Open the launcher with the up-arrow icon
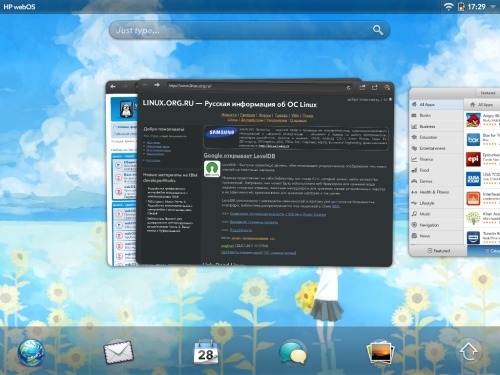The width and height of the screenshot is (500, 375). click(469, 352)
